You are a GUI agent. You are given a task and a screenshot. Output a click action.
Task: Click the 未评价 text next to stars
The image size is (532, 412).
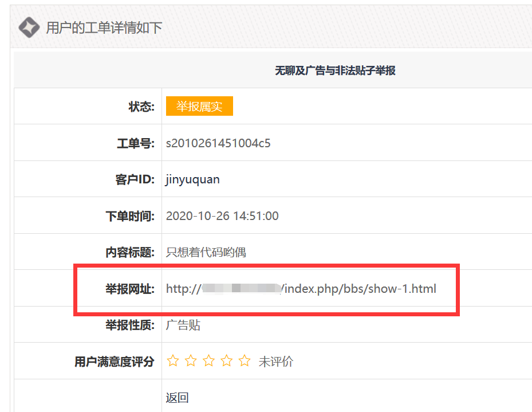click(x=275, y=362)
